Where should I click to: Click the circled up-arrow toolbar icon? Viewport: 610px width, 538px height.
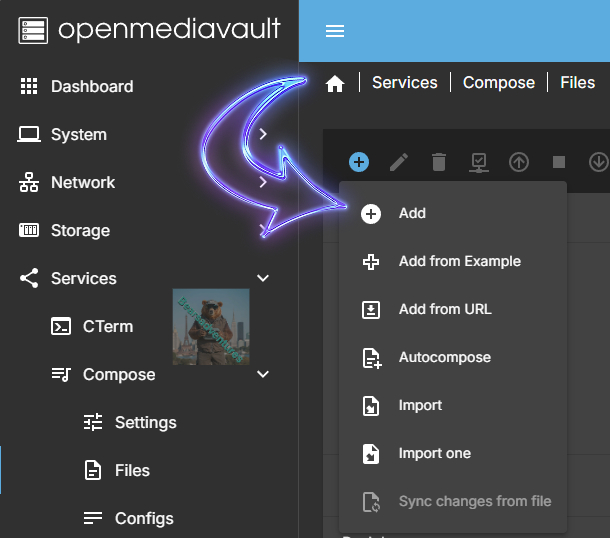[x=519, y=162]
